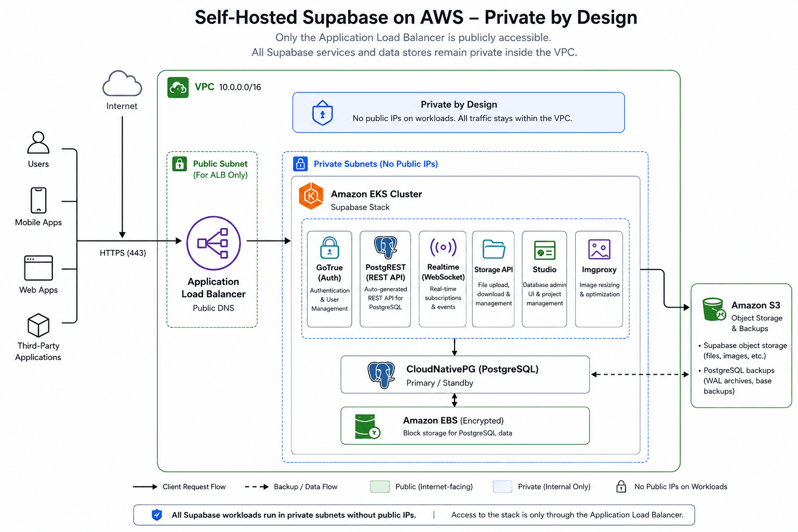Click 'No Public IPs on Workloads' legend label
The image size is (798, 532).
pyautogui.click(x=681, y=487)
